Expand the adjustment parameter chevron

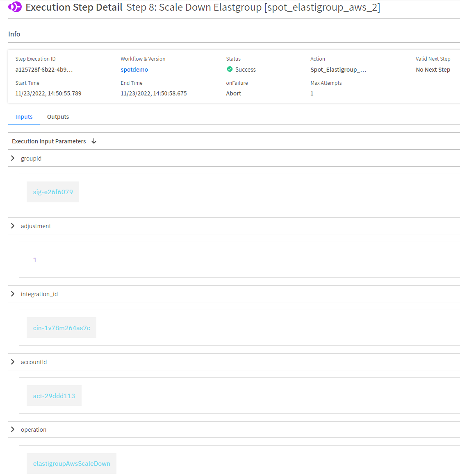[13, 226]
